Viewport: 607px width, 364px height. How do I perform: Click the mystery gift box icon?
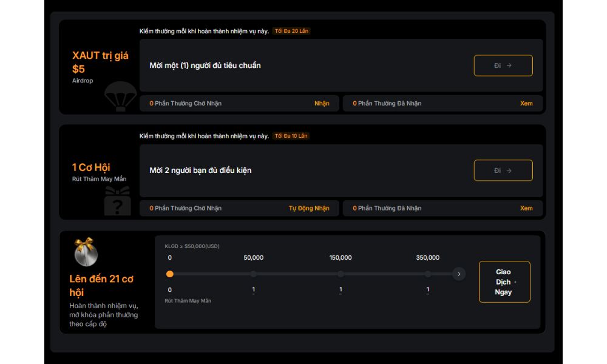coord(117,201)
